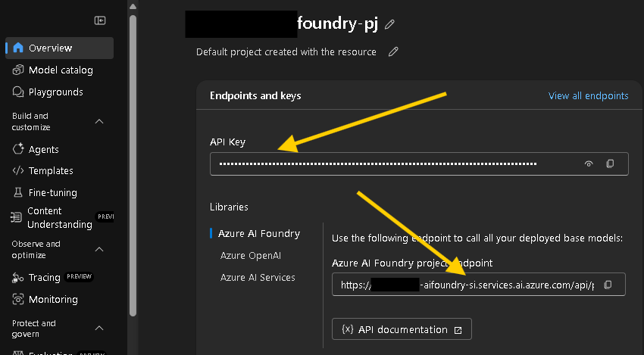Viewport: 644px width, 355px height.
Task: Click the Content Understanding icon
Action: tap(16, 217)
